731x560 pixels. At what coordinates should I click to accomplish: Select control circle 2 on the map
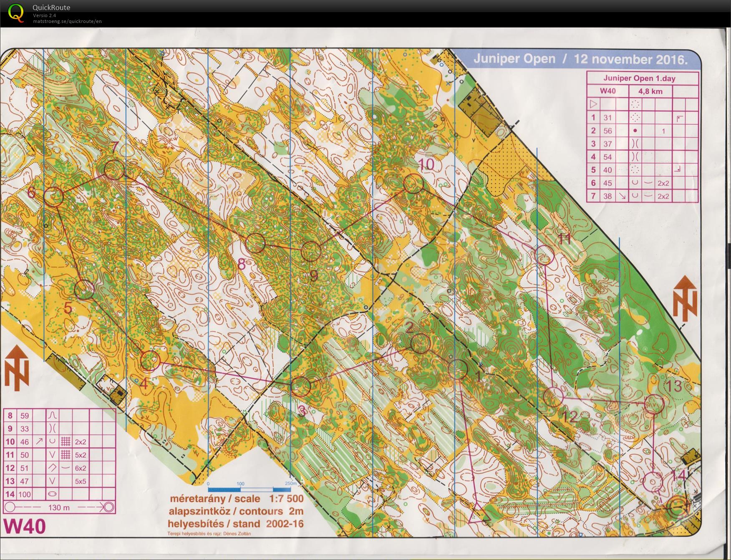(x=420, y=343)
